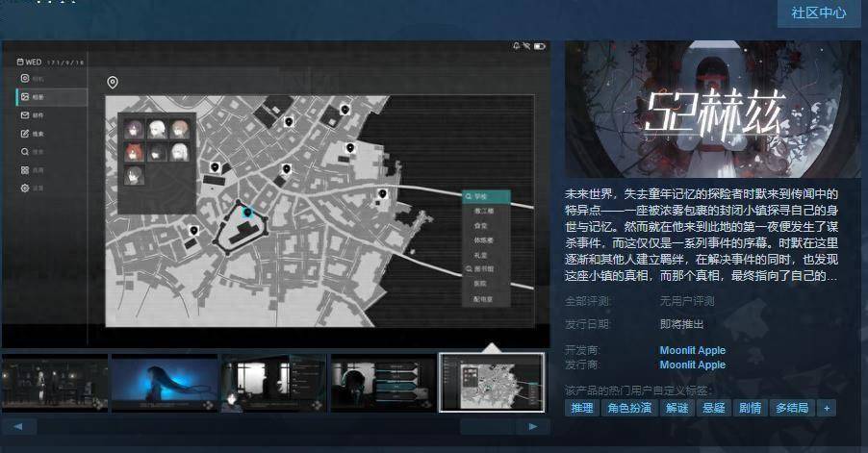The height and width of the screenshot is (453, 868).
Task: Click the 无用户评测 review text
Action: tap(687, 301)
